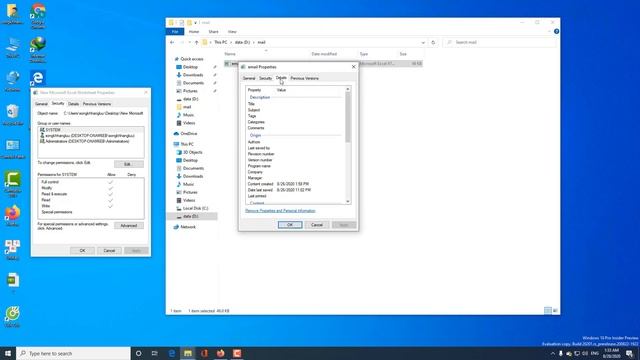Open File tab in Explorer
640x360 pixels.
(x=175, y=32)
